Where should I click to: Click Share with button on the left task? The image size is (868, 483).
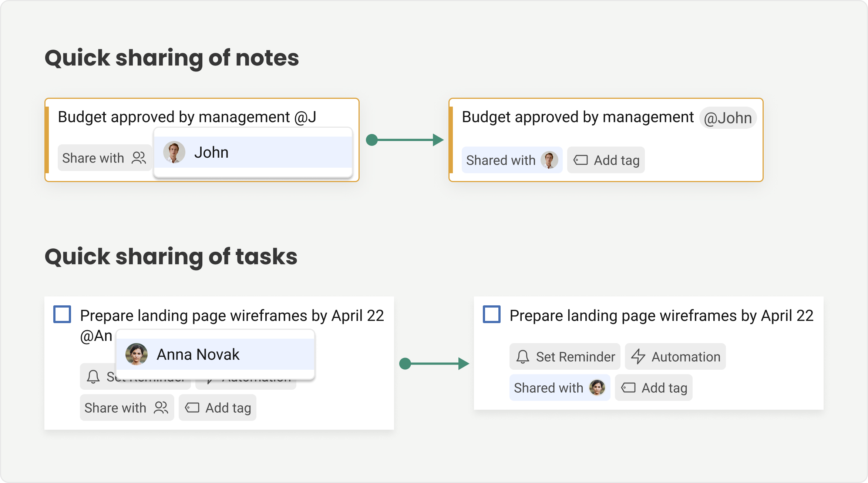pyautogui.click(x=127, y=407)
